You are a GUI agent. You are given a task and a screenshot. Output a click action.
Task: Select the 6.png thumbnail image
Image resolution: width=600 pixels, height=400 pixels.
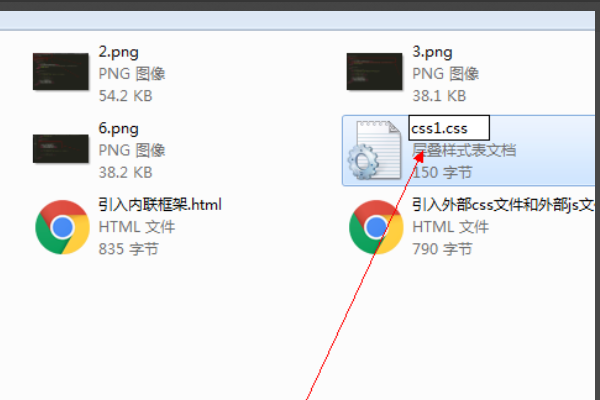(x=60, y=149)
